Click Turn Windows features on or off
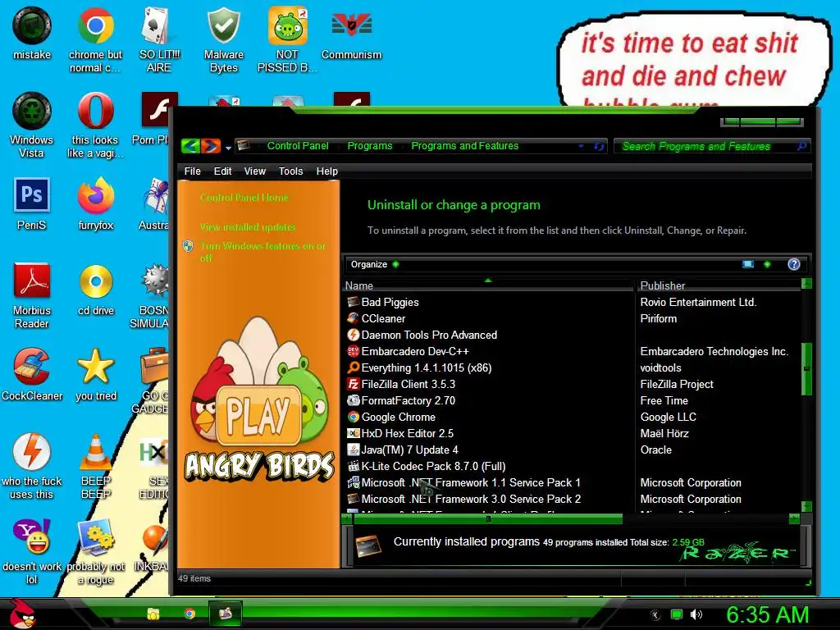This screenshot has height=630, width=840. [262, 252]
